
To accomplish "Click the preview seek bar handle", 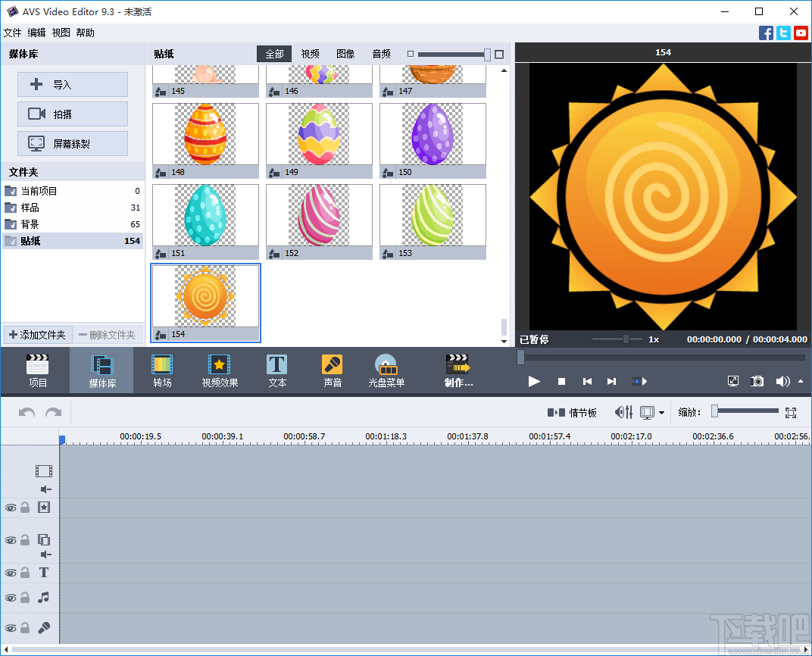I will (x=520, y=357).
